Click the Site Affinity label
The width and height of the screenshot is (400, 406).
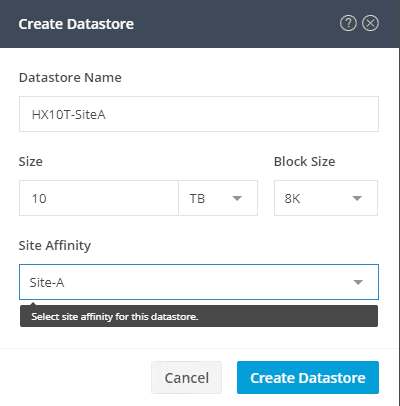pos(55,246)
